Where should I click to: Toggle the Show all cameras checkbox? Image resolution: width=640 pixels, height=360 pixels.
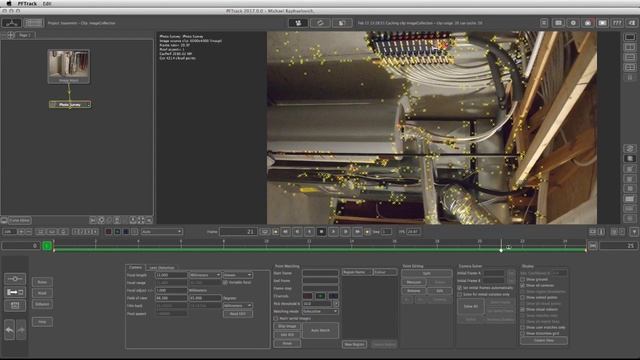[x=522, y=286]
